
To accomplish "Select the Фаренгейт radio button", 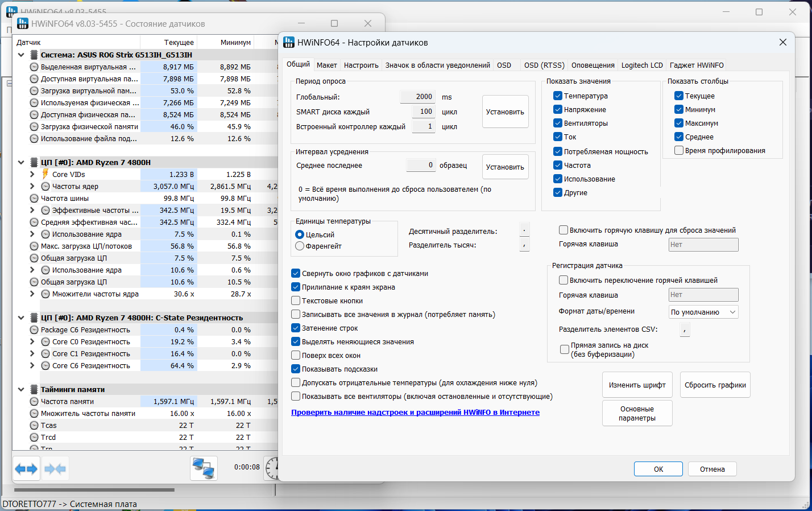I will click(x=300, y=246).
